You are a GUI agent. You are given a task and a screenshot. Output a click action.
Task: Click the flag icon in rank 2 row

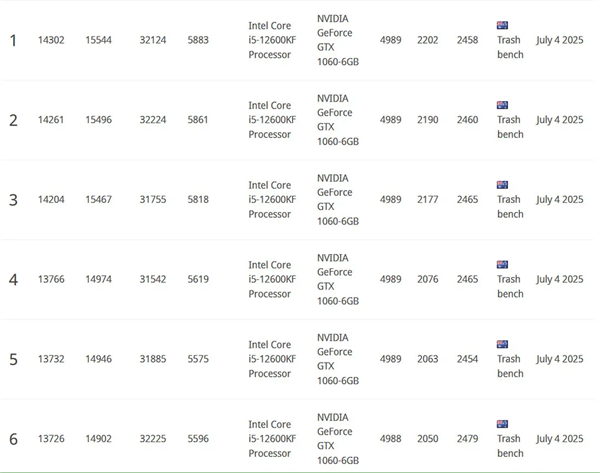pos(502,105)
